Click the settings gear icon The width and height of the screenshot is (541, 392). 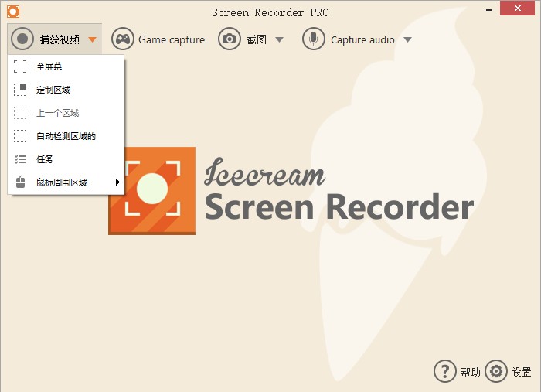[496, 371]
